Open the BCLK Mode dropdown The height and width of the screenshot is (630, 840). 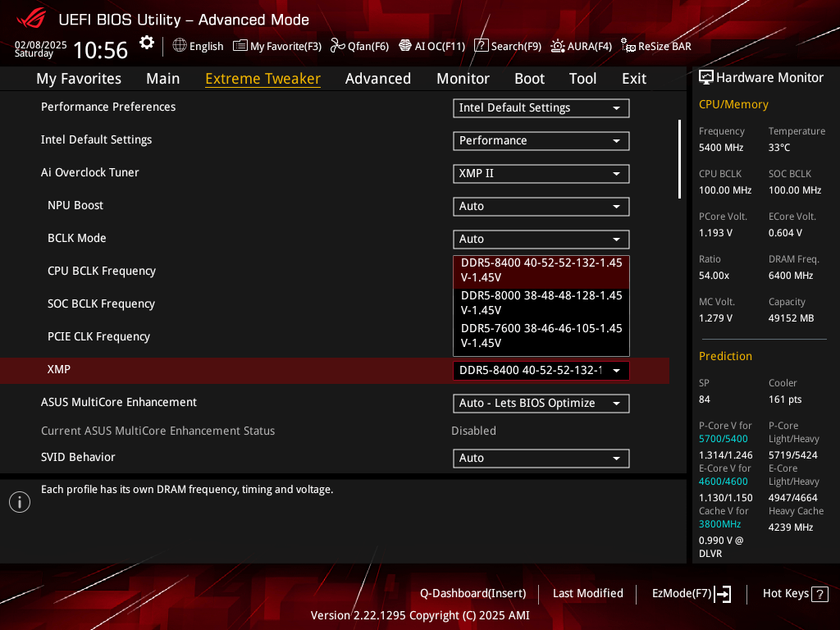coord(541,239)
